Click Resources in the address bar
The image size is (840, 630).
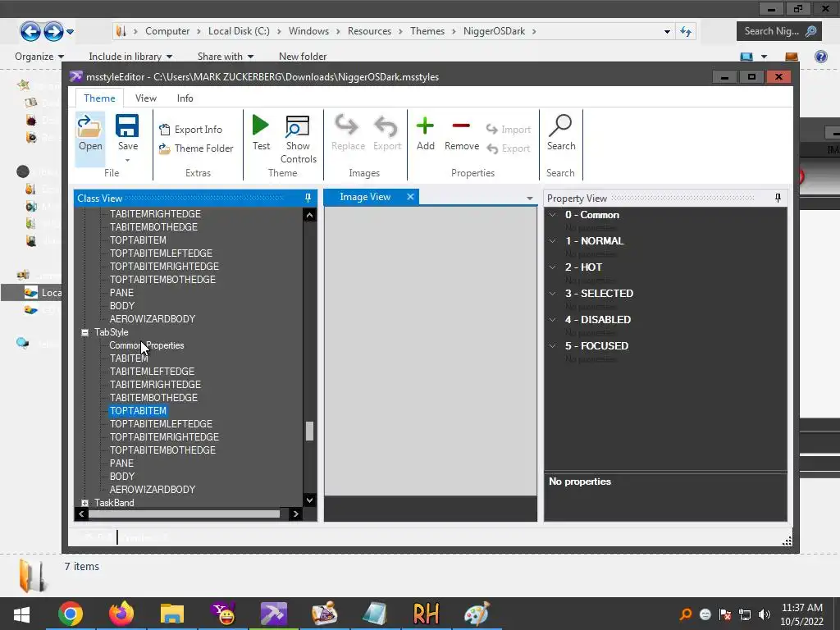click(x=369, y=31)
